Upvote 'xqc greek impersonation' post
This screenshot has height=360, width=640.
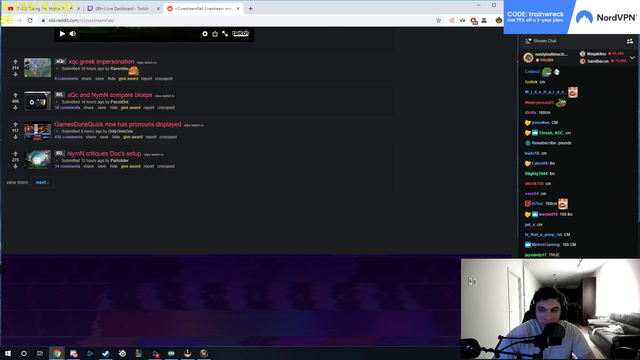tap(16, 62)
